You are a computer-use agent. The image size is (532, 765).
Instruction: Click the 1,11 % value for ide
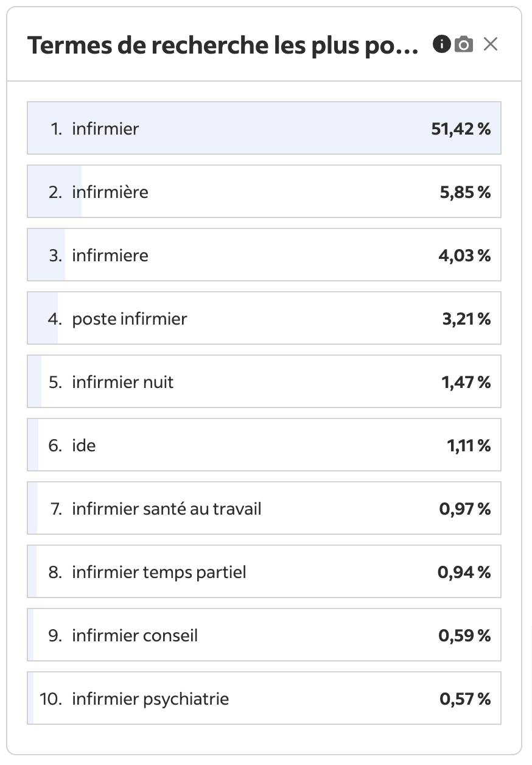[x=469, y=445]
